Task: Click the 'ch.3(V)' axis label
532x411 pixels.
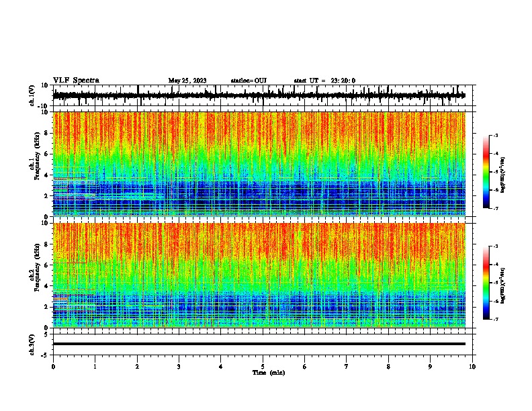Action: coord(32,345)
